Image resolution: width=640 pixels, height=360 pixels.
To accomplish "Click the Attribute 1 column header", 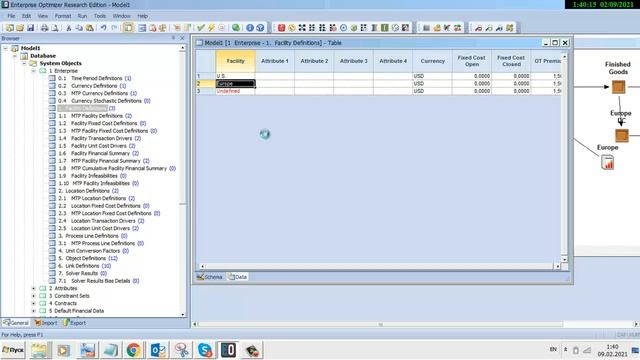I will pyautogui.click(x=275, y=61).
